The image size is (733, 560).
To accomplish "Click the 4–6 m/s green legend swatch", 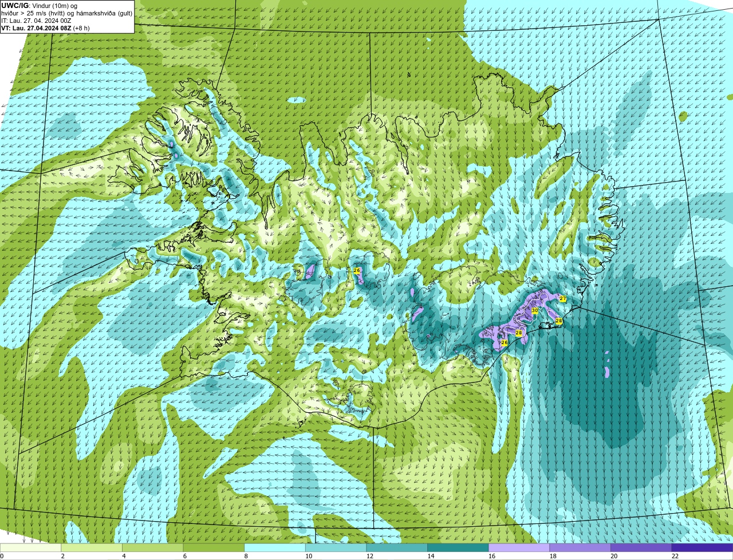I will [153, 547].
